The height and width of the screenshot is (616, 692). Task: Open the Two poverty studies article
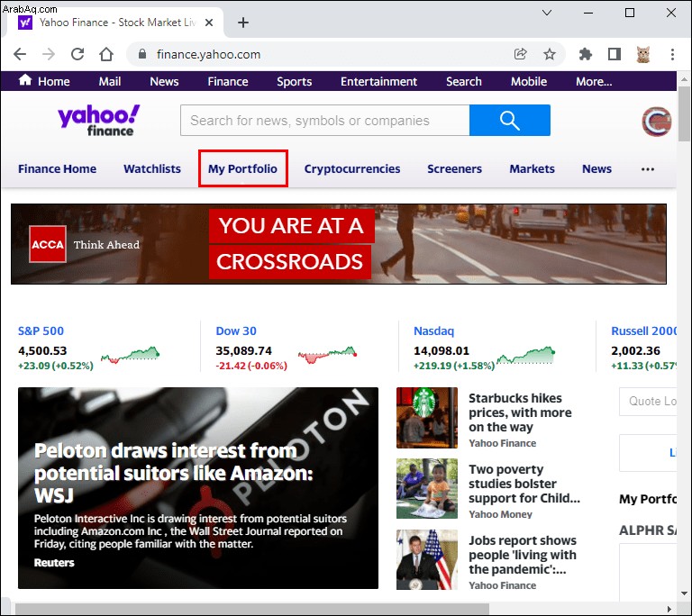click(524, 484)
